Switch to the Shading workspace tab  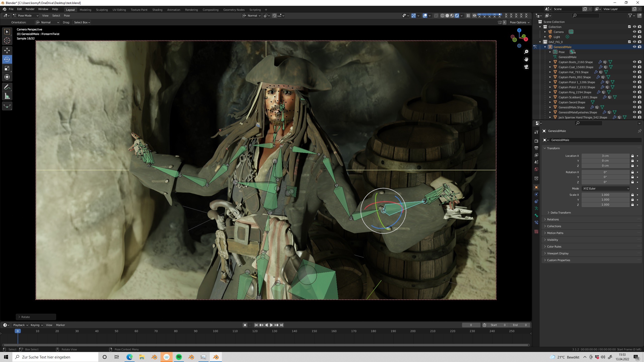click(157, 10)
